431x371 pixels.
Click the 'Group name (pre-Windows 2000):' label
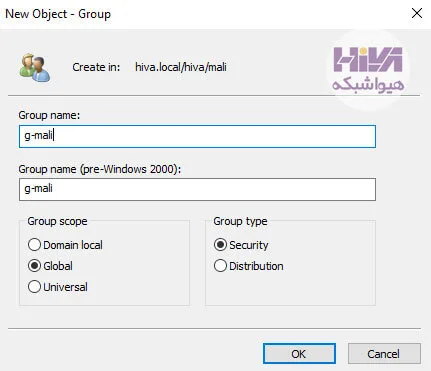[x=100, y=169]
